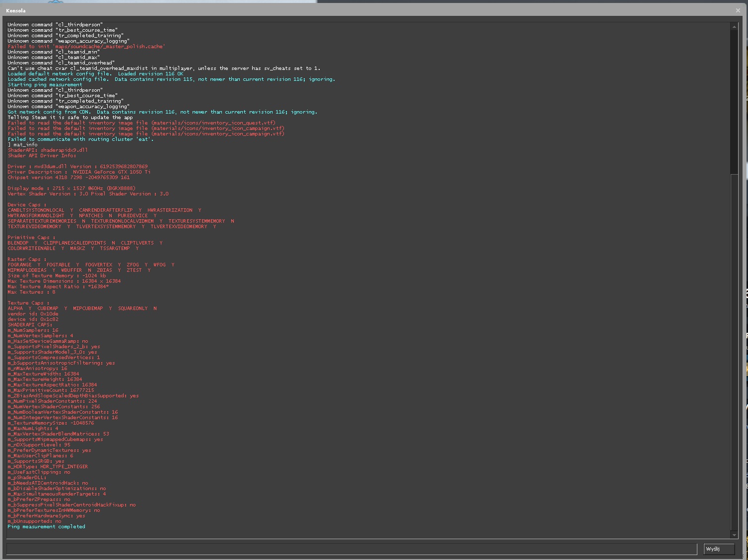Click the "Starting ping measurement" line

click(45, 85)
